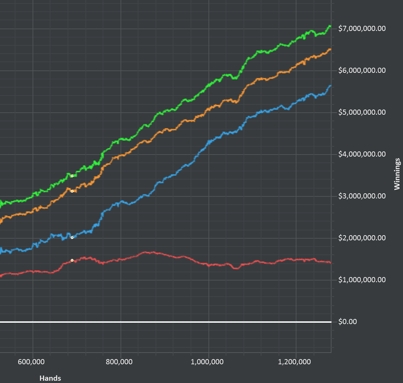Click the Winnings axis title

click(x=397, y=174)
